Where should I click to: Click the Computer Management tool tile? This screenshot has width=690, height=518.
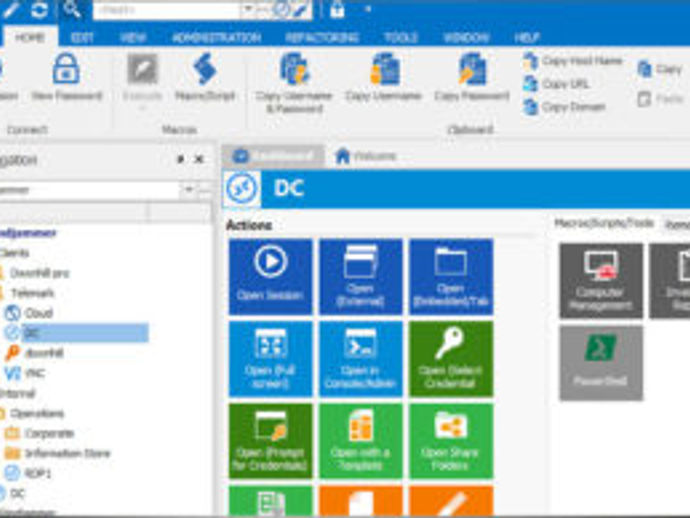tap(601, 281)
